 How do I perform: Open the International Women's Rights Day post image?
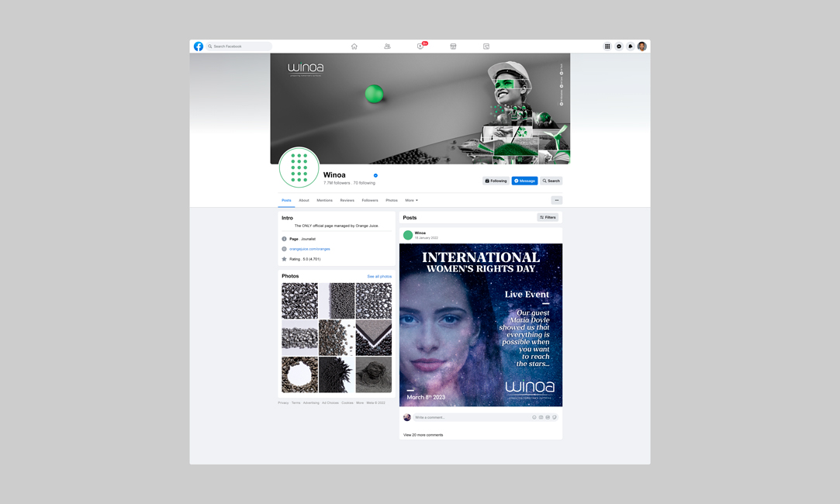[x=481, y=325]
